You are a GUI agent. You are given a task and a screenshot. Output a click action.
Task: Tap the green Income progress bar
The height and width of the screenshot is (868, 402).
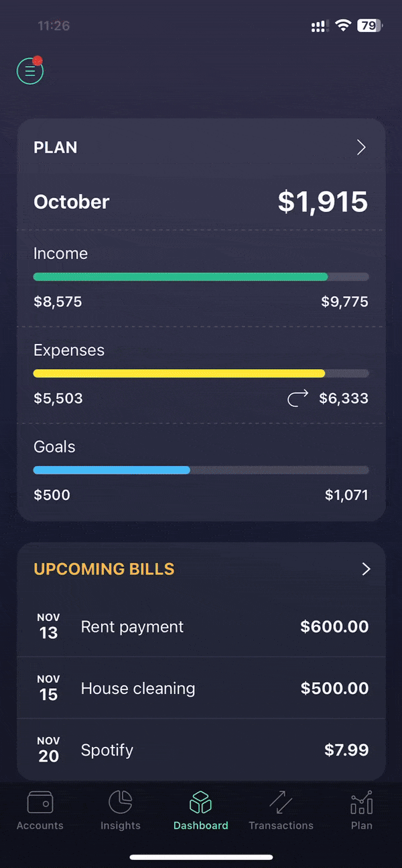(201, 276)
